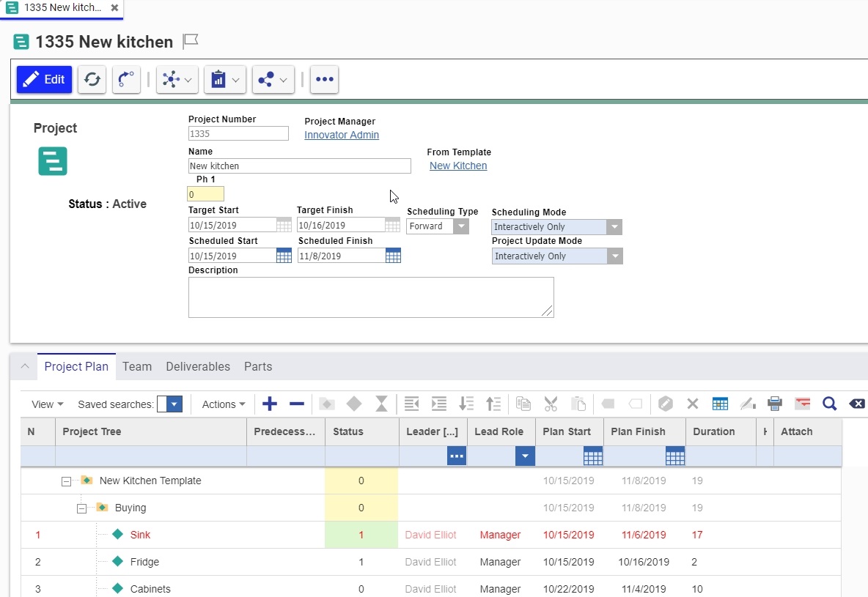The width and height of the screenshot is (868, 597).
Task: Open the three-dots more options menu
Action: [x=324, y=80]
